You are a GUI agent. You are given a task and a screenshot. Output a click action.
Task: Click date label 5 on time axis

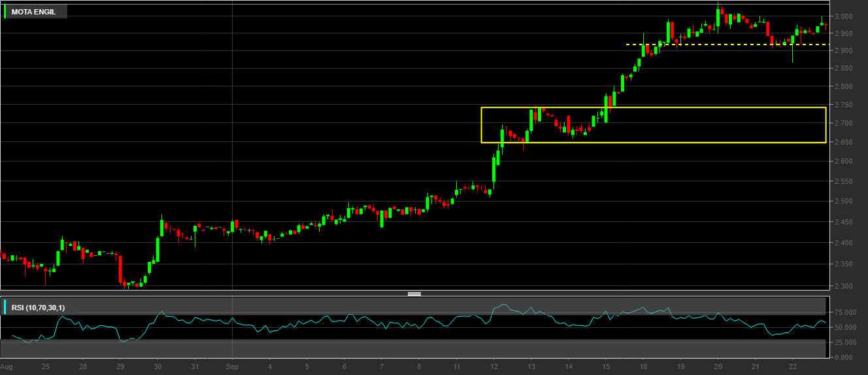point(307,367)
